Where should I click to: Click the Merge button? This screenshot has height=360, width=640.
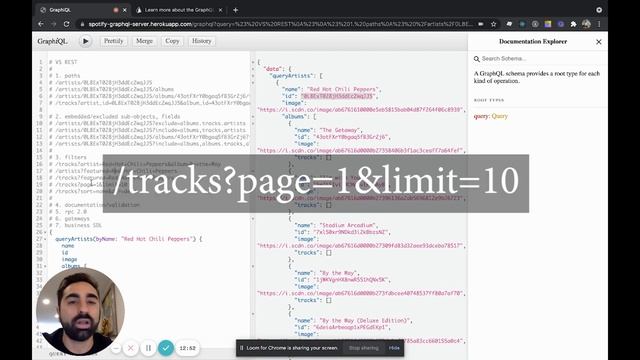coord(144,41)
